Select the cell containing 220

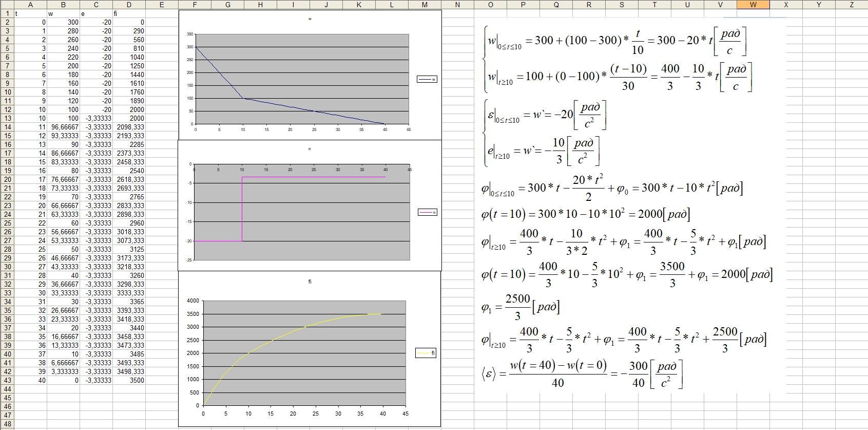pos(63,57)
